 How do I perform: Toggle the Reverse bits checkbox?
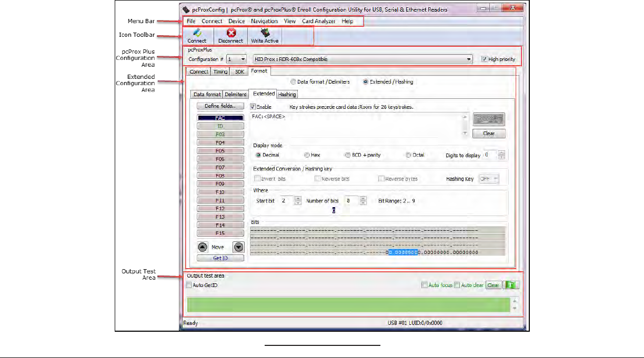(318, 179)
